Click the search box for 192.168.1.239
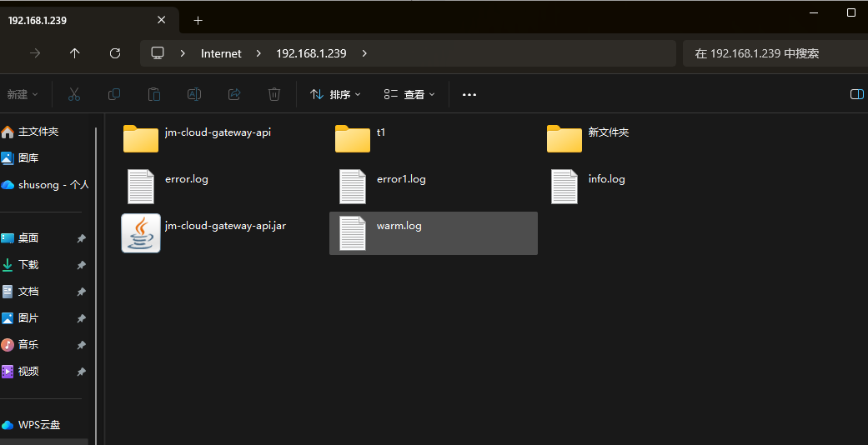 pos(771,53)
